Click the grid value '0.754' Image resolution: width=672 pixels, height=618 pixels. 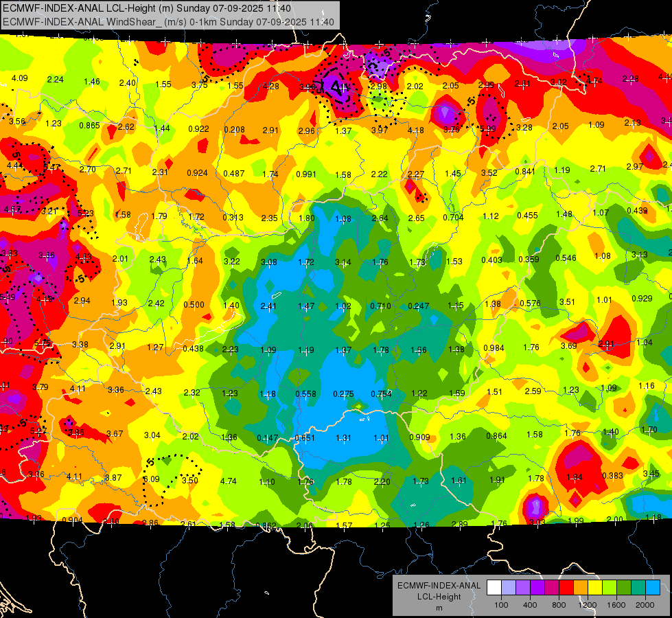pyautogui.click(x=381, y=393)
